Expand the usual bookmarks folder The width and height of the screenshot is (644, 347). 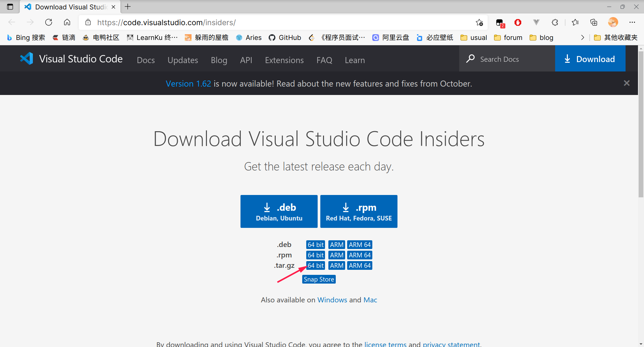click(x=474, y=38)
